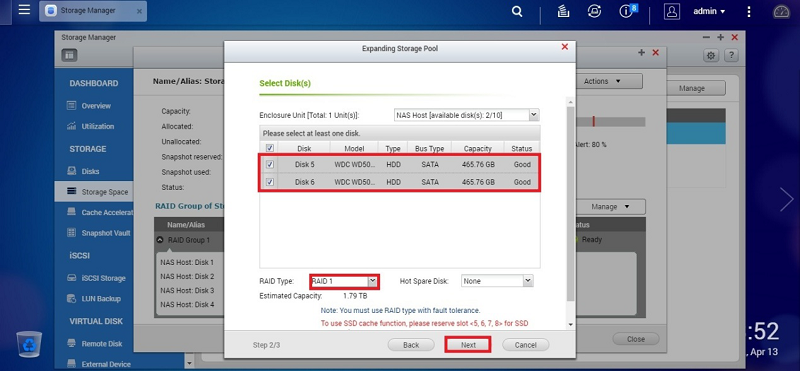
Task: Click the iSCSI Storage sidebar icon
Action: [71, 278]
